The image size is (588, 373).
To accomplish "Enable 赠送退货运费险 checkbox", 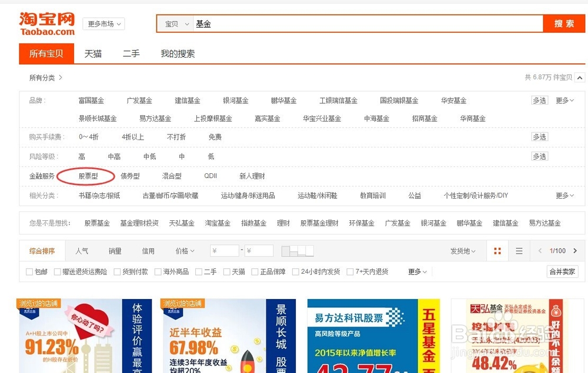I will [57, 271].
